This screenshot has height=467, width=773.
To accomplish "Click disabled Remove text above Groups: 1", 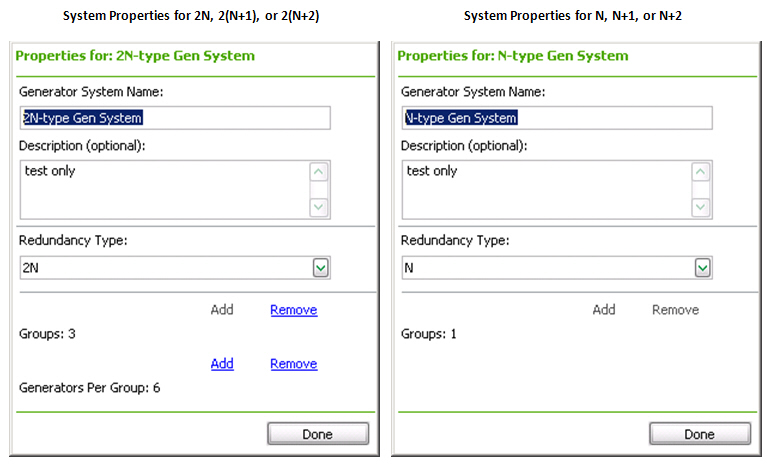I will [x=675, y=310].
